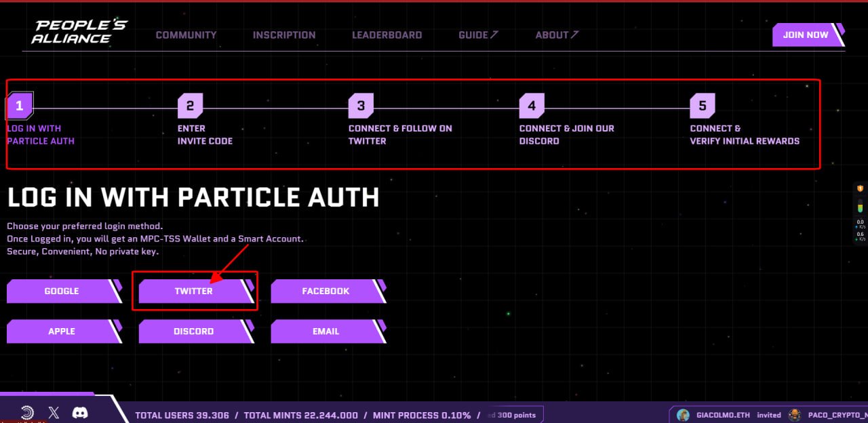
Task: Log in with Twitter button
Action: pos(196,291)
